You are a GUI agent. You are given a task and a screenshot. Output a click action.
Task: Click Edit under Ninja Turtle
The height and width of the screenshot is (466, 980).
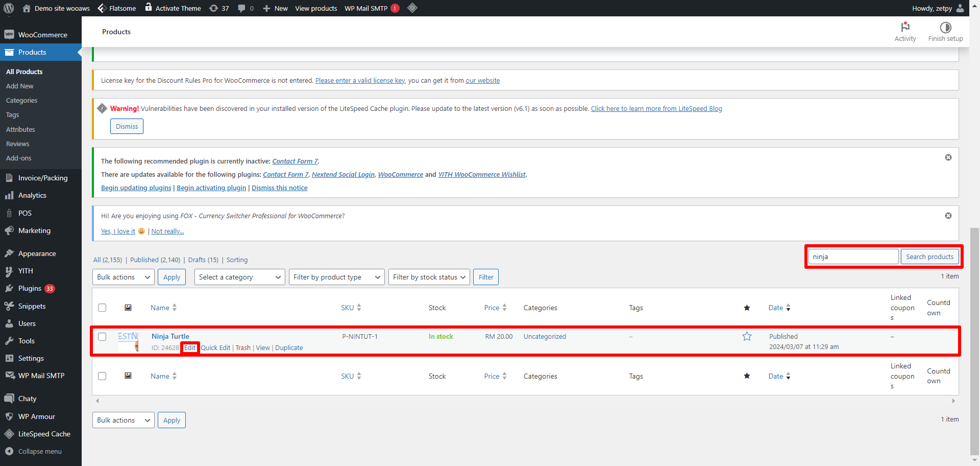pos(190,347)
